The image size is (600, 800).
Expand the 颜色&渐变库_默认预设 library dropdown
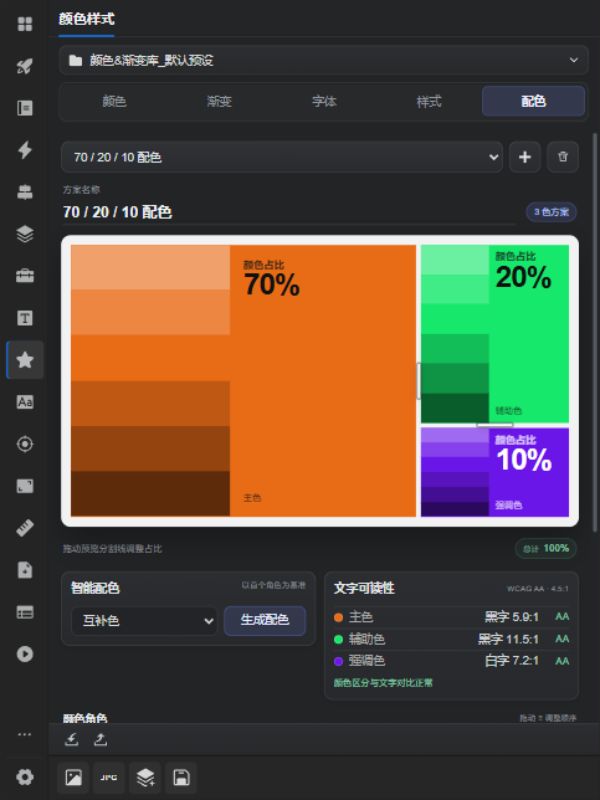coord(323,60)
